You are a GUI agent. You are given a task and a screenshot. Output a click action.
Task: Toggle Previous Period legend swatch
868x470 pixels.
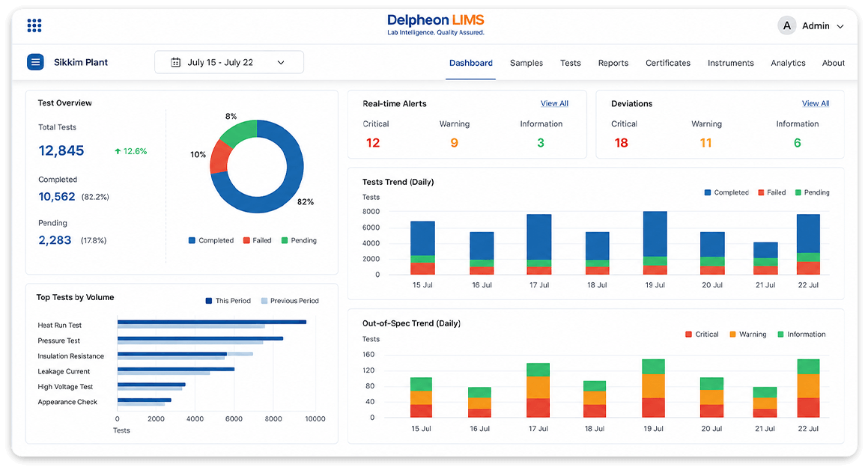click(264, 301)
